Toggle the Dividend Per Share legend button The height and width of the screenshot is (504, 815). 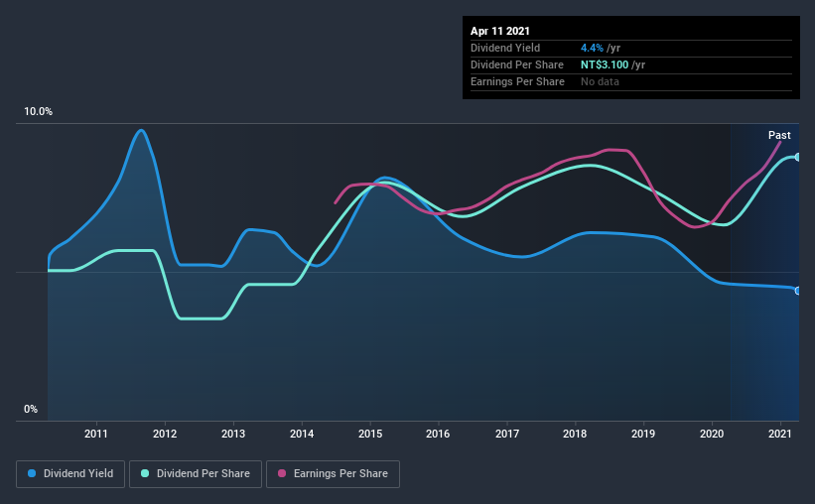tap(196, 474)
